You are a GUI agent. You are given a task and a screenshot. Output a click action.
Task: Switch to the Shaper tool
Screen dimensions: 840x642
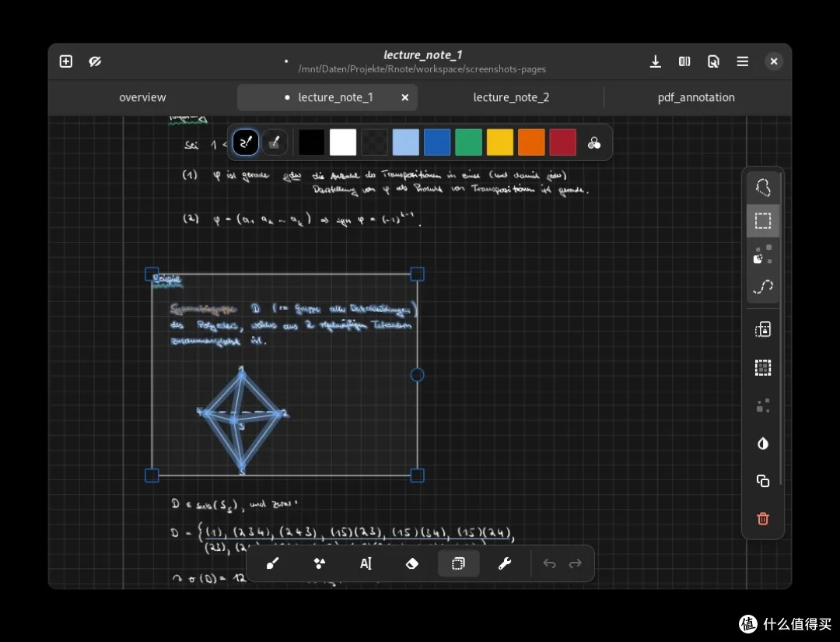tap(320, 563)
